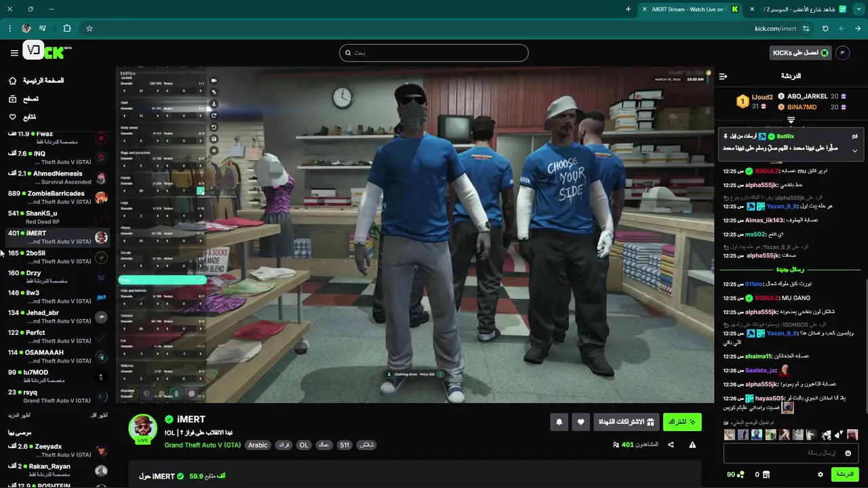Open chat settings gear icon
868x488 pixels.
tap(821, 474)
